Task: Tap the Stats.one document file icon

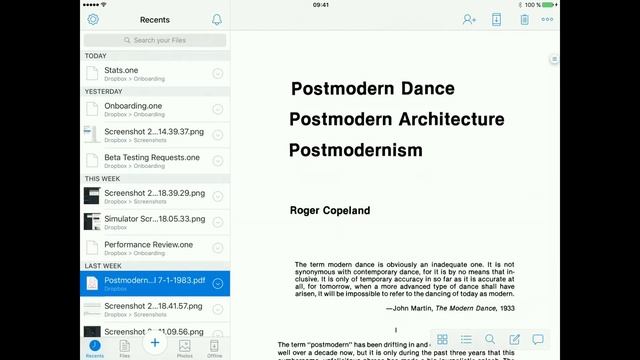Action: (x=92, y=73)
